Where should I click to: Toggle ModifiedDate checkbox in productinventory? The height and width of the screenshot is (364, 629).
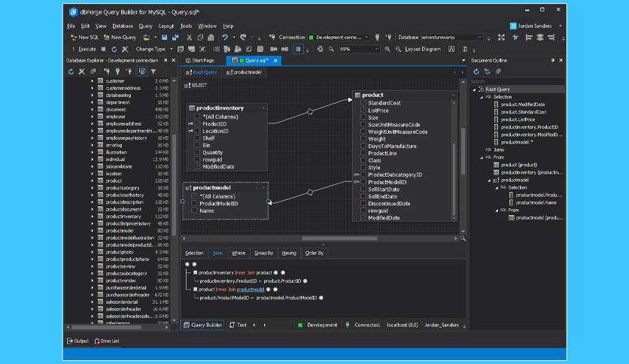[197, 166]
